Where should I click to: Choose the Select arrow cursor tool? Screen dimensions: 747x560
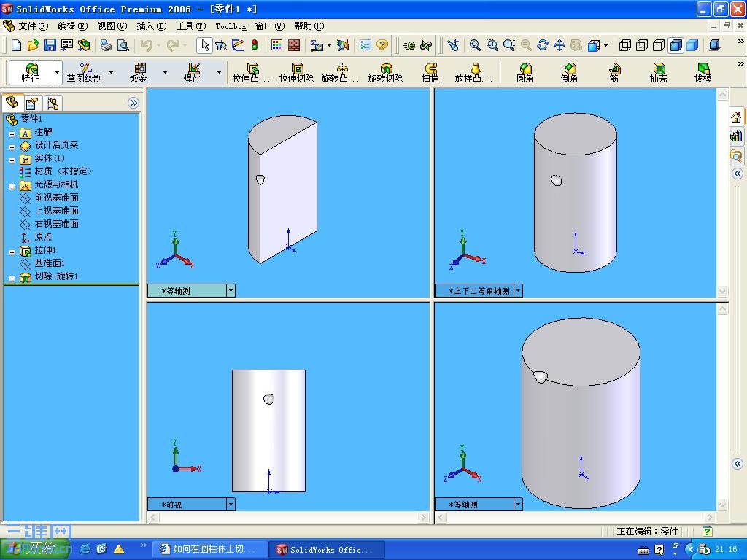(x=204, y=45)
